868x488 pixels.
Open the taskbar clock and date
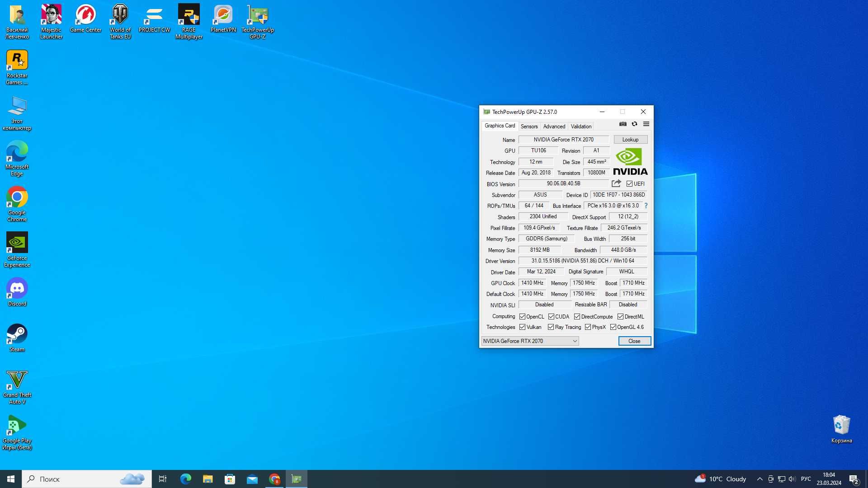tap(829, 479)
